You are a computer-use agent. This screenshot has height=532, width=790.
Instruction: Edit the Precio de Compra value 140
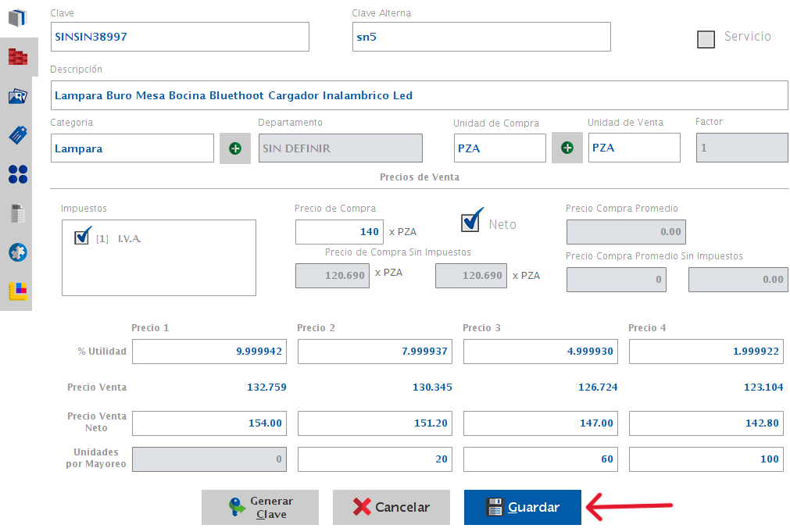point(340,232)
